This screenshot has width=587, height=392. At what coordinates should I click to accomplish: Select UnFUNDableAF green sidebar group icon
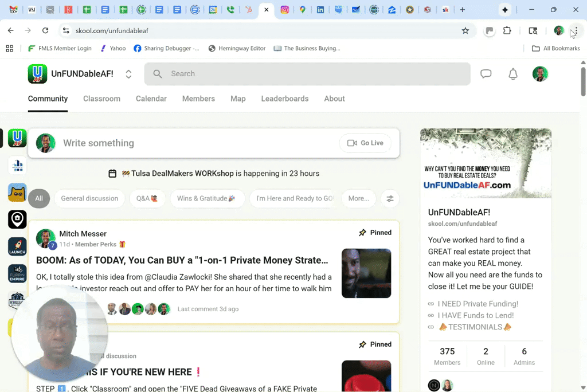(x=17, y=138)
